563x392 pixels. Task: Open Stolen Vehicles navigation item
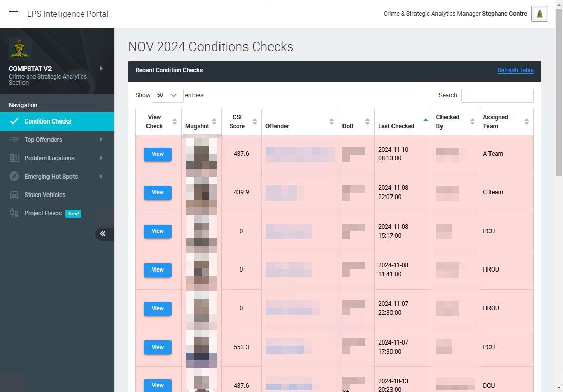pos(45,195)
